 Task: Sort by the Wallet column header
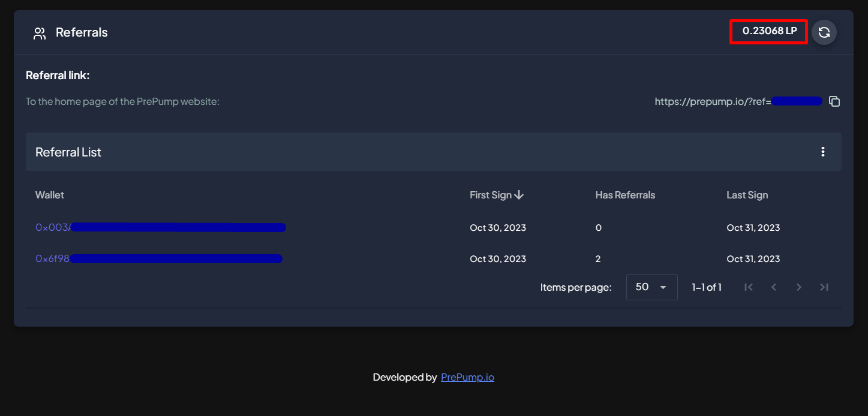click(x=50, y=195)
